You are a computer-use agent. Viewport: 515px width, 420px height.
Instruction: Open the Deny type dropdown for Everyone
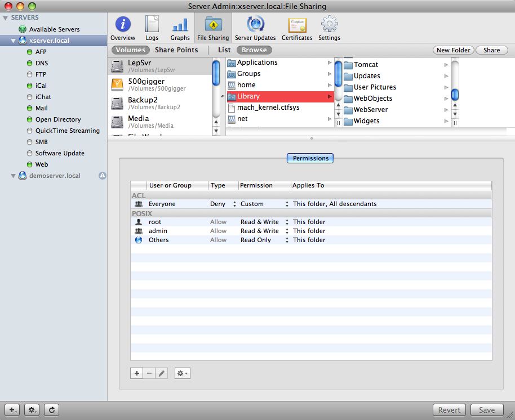point(234,204)
